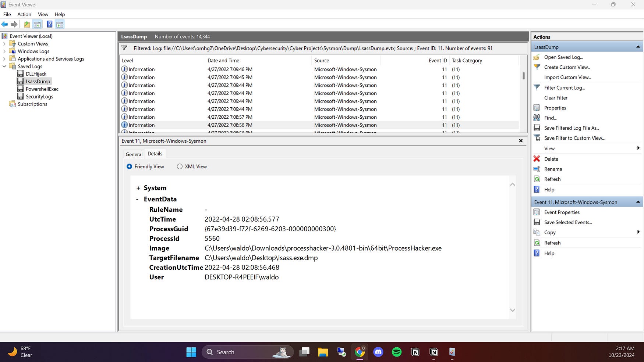Click the blue Help toolbar icon

49,24
